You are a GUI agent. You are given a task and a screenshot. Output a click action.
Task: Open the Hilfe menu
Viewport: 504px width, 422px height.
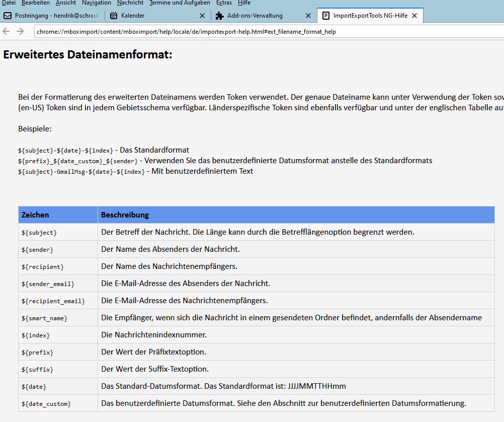tap(244, 3)
